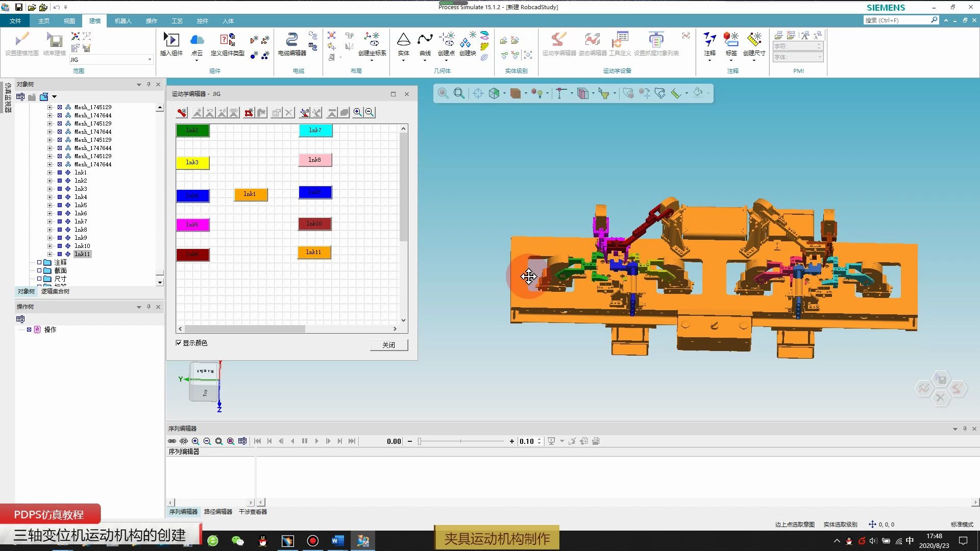980x551 pixels.
Task: Expand the lnk1 node in object tree
Action: 50,172
